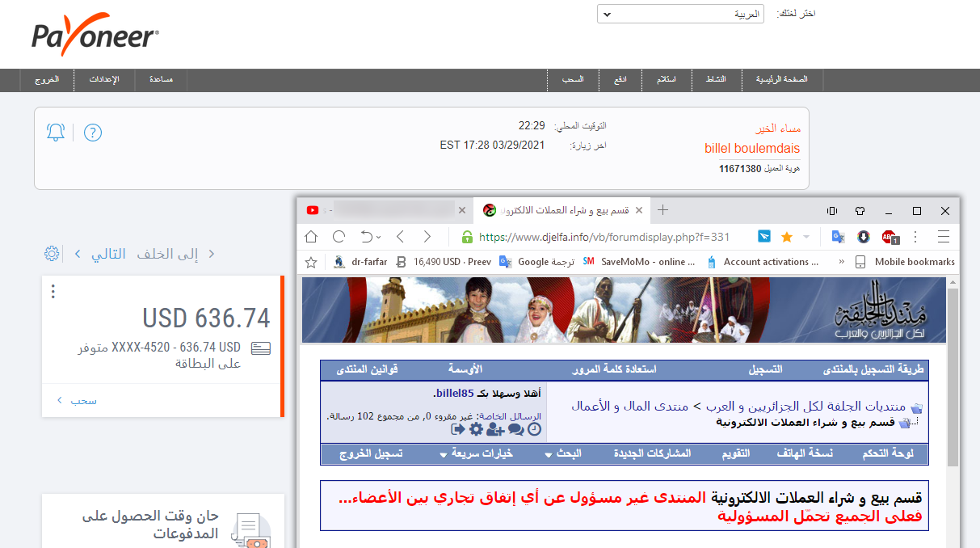Click the Google Translate extension icon
Viewport: 980px width, 548px height.
839,237
